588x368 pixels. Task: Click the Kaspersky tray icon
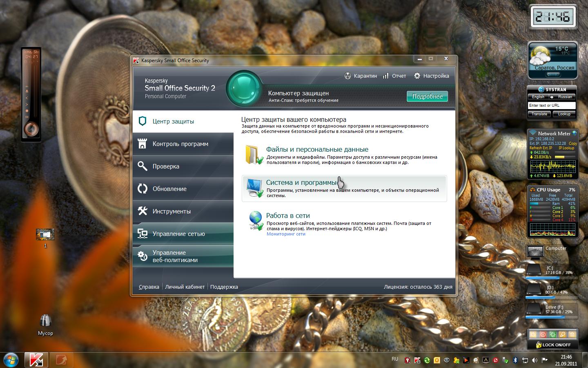(x=417, y=360)
